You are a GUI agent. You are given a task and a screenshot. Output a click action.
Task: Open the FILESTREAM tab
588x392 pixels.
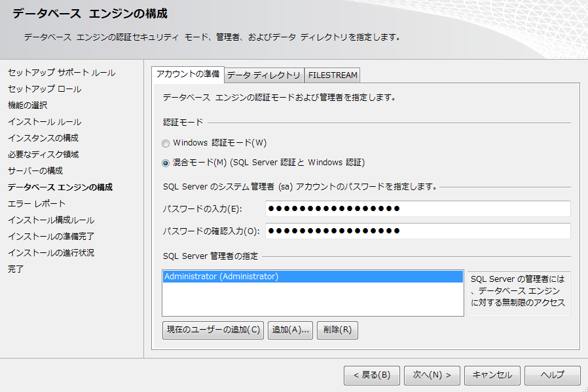point(333,75)
